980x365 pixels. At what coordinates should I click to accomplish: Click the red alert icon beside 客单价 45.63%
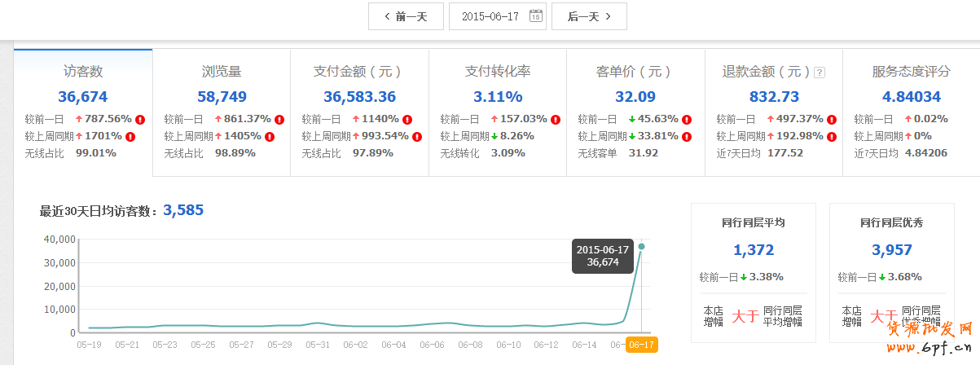[687, 119]
